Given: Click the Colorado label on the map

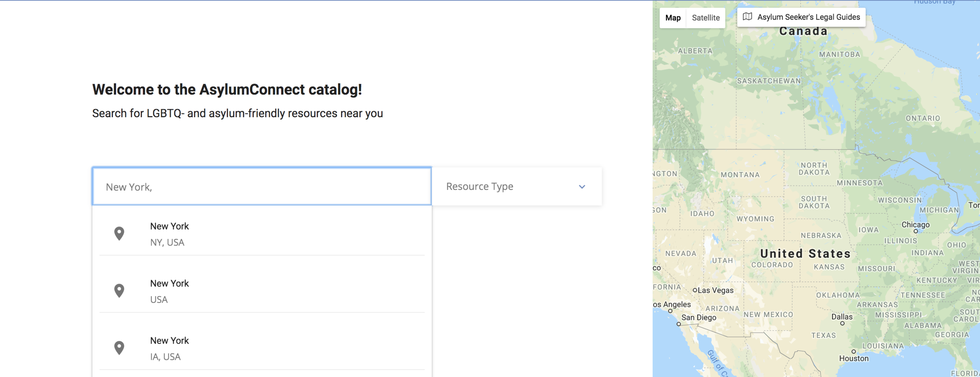Looking at the screenshot, I should tap(772, 265).
